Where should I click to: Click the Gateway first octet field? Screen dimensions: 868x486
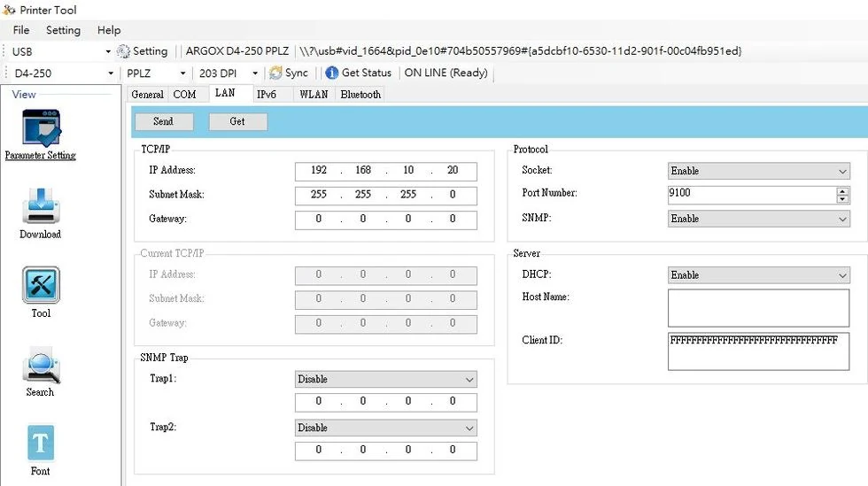[319, 220]
